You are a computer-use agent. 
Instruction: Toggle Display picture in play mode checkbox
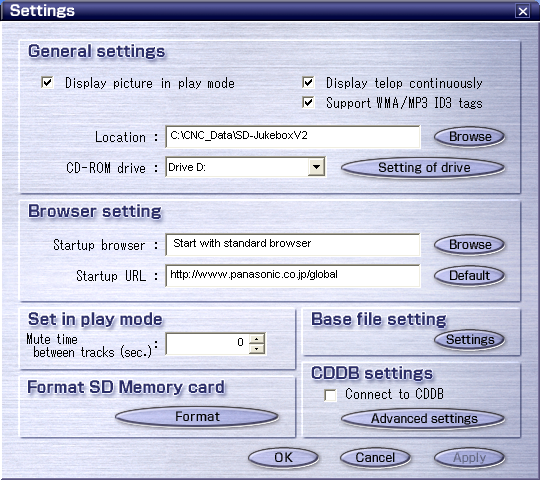47,83
